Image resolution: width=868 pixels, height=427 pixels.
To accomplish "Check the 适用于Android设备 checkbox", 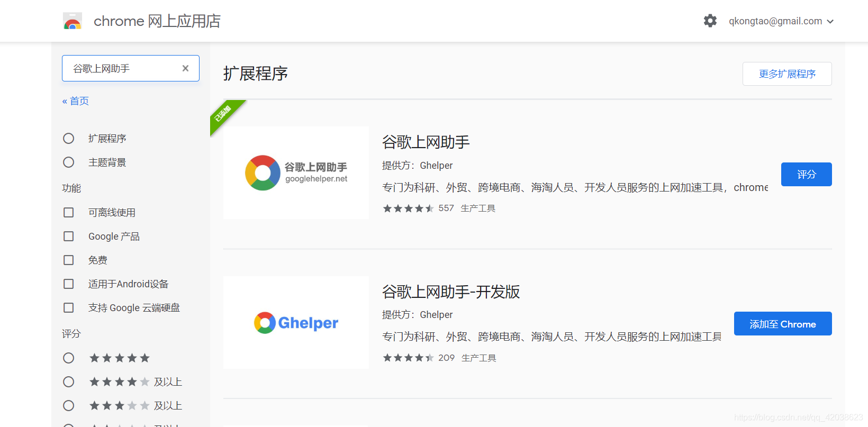I will coord(69,284).
